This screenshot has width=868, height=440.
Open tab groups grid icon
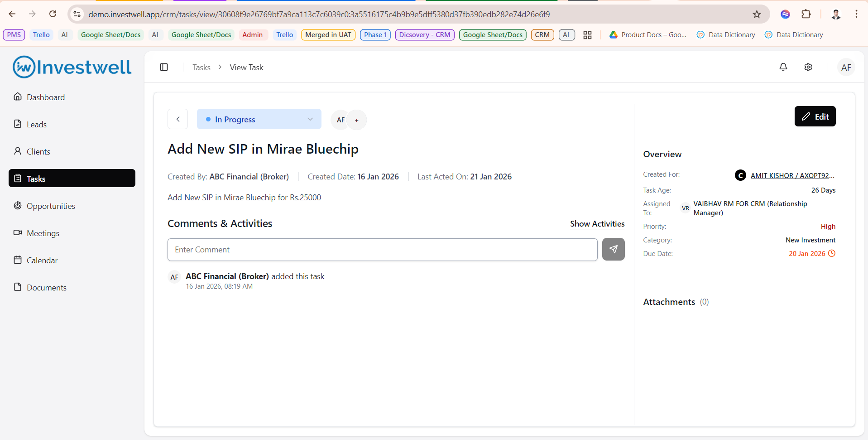tap(587, 35)
